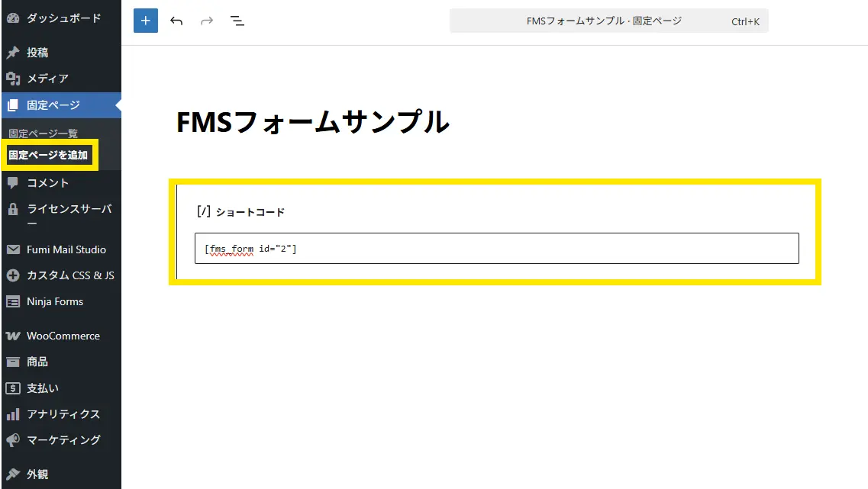Click the マーケティング megaphone icon
868x489 pixels.
[13, 440]
